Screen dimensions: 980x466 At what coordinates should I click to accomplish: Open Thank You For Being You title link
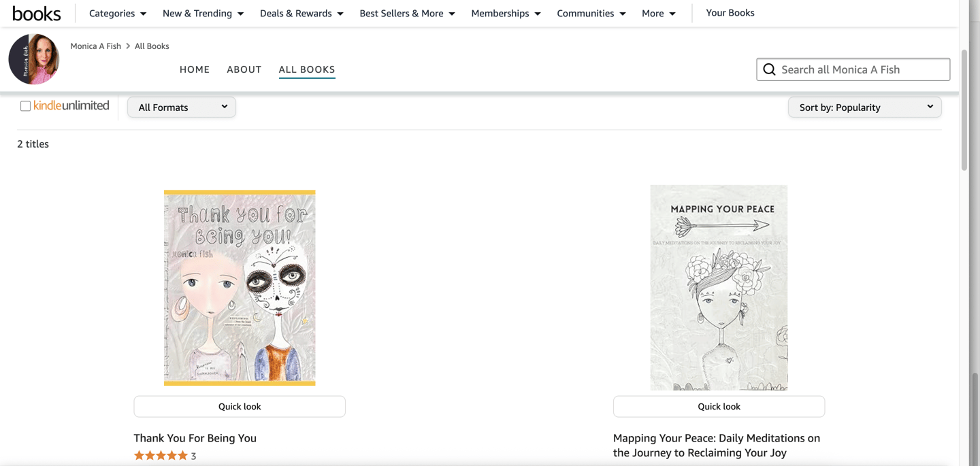195,438
